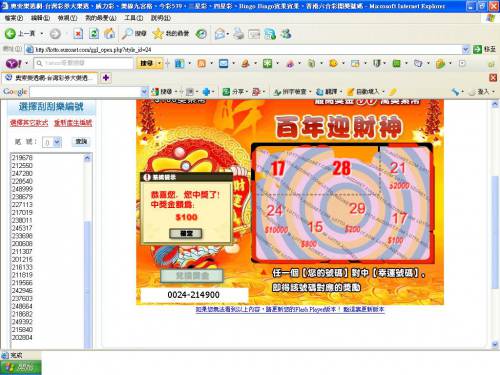500x375 pixels.
Task: Click the first red link under scratch card heading
Action: tap(29, 123)
